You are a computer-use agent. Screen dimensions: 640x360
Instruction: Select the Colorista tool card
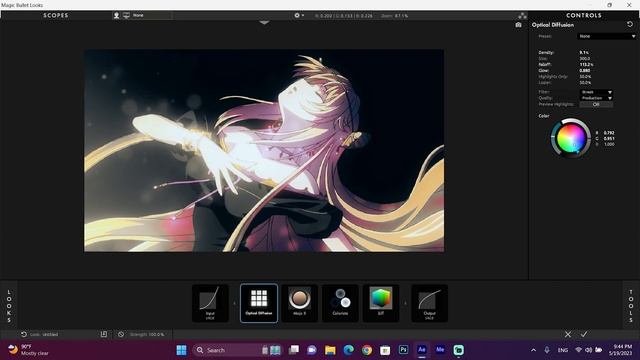pyautogui.click(x=340, y=303)
